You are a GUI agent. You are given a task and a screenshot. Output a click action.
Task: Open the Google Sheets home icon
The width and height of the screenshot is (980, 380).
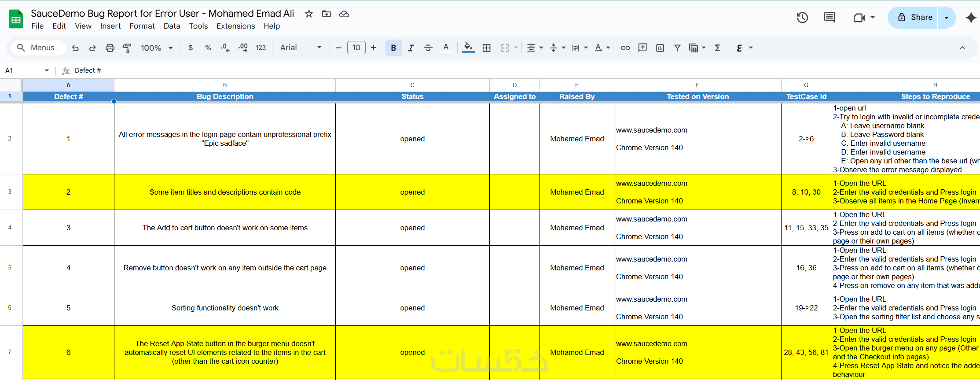pos(16,19)
